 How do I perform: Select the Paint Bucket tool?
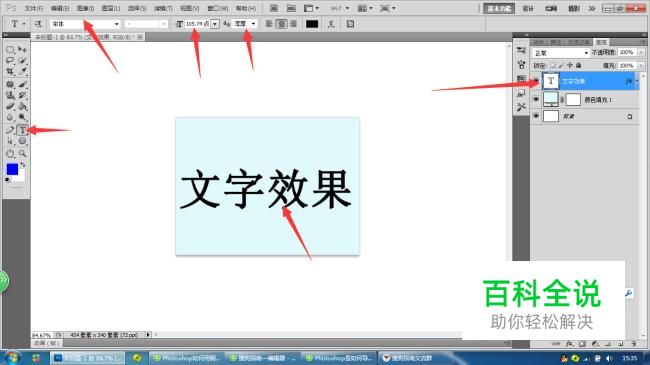click(22, 106)
